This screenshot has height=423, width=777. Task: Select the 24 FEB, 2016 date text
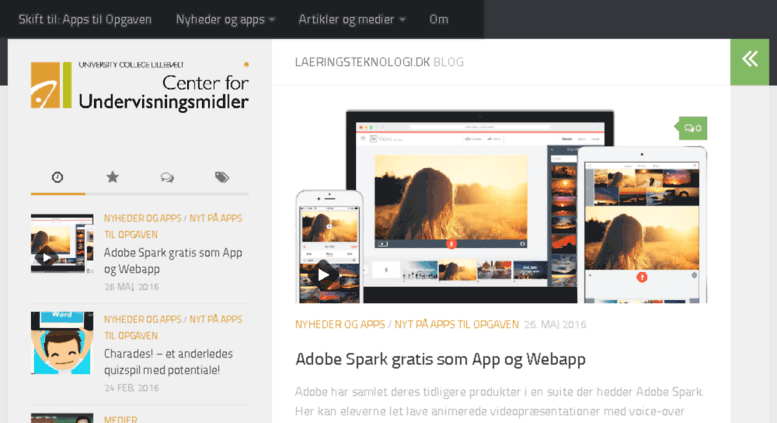pos(131,388)
